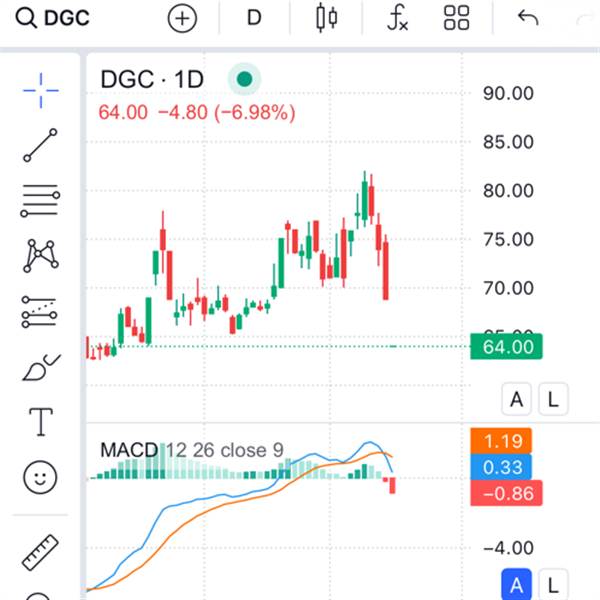Select the trend line drawing tool
Image resolution: width=600 pixels, height=600 pixels.
point(40,145)
